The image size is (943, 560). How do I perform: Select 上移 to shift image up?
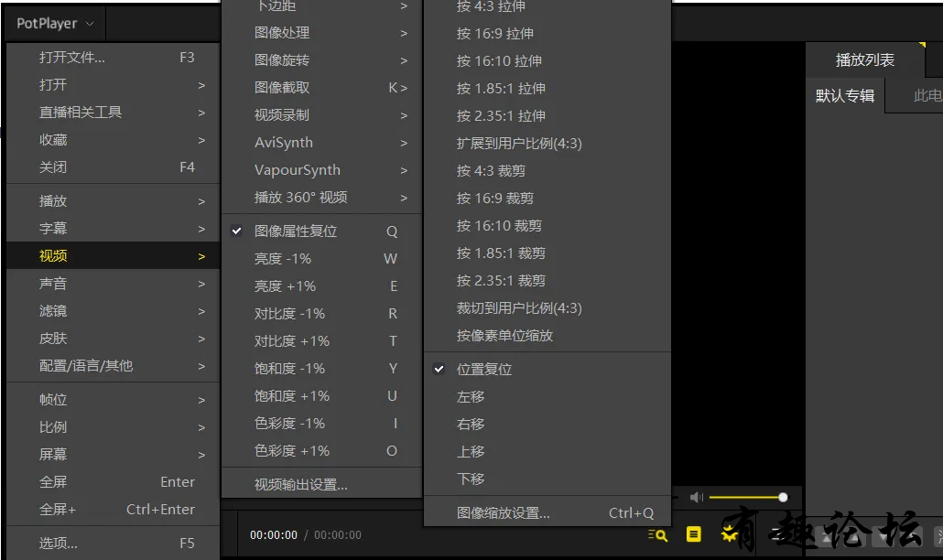pos(547,451)
